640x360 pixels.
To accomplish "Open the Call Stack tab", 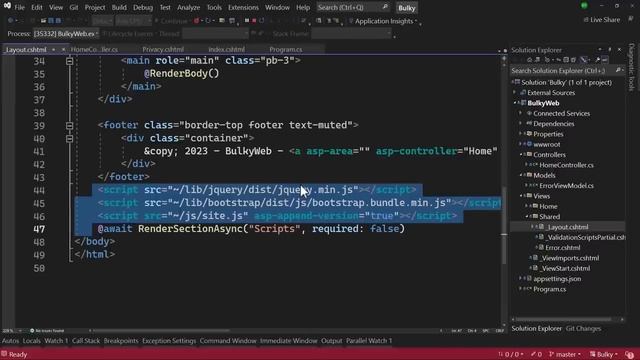I will [x=86, y=340].
